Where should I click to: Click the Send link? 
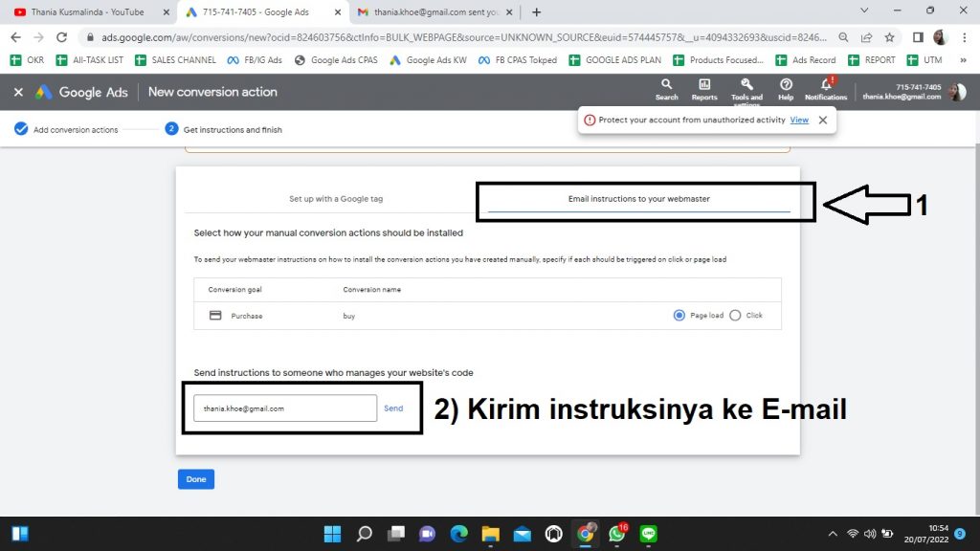(x=393, y=408)
